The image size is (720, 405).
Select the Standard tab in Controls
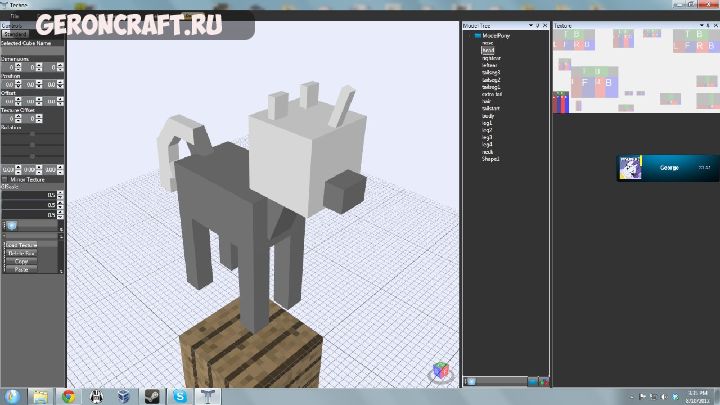16,34
